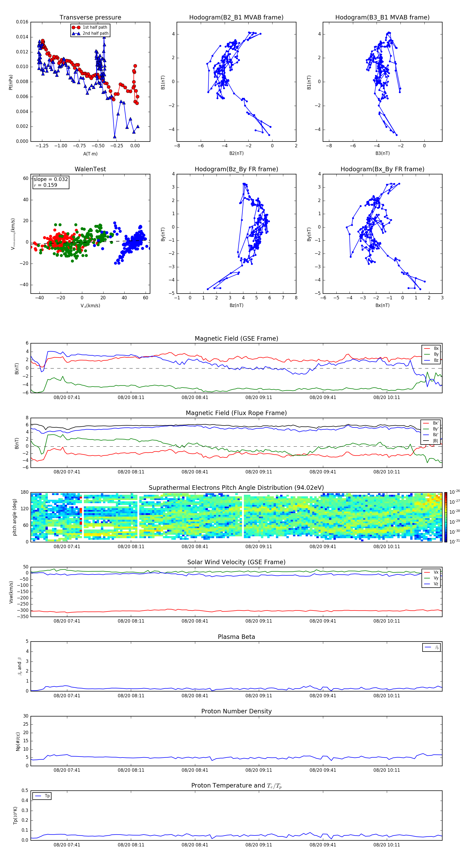Viewport: 473px width, 868px height.
Task: Click "08/20 08:41" tick under pitch angle spectrogram
Action: coord(194,547)
